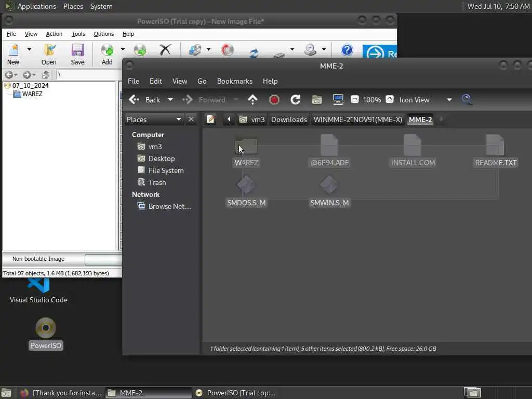Screen dimensions: 532x399
Task: Open dropdown next to New button
Action: [x=29, y=49]
